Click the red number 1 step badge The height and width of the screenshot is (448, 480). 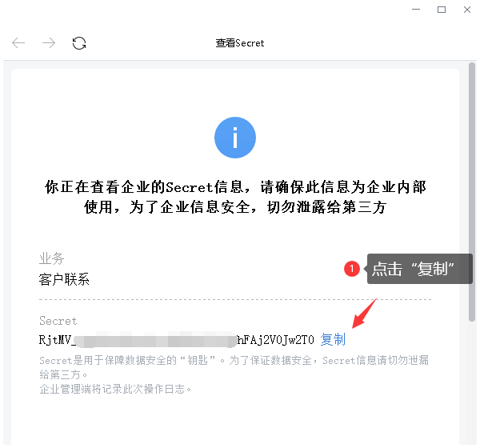(352, 269)
